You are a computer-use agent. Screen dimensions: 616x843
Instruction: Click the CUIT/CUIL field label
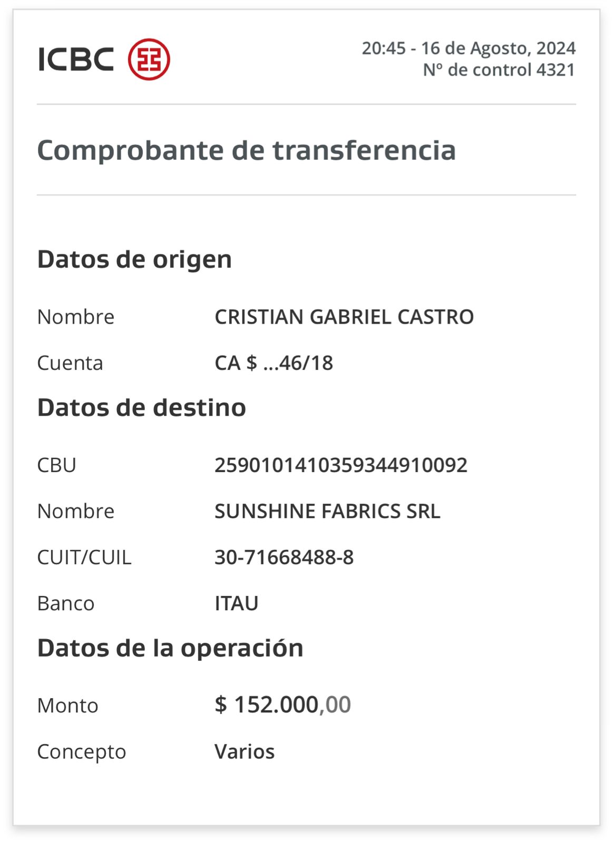coord(84,557)
